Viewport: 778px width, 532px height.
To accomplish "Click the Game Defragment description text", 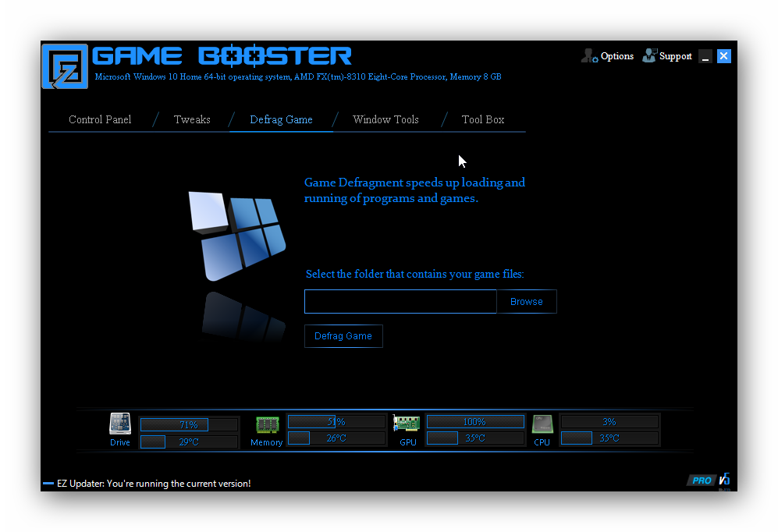I will (x=415, y=190).
